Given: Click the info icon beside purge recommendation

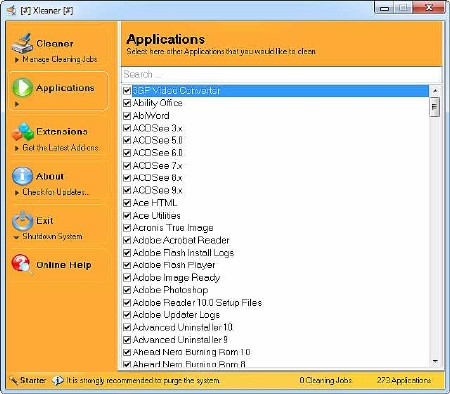Looking at the screenshot, I should (x=58, y=380).
